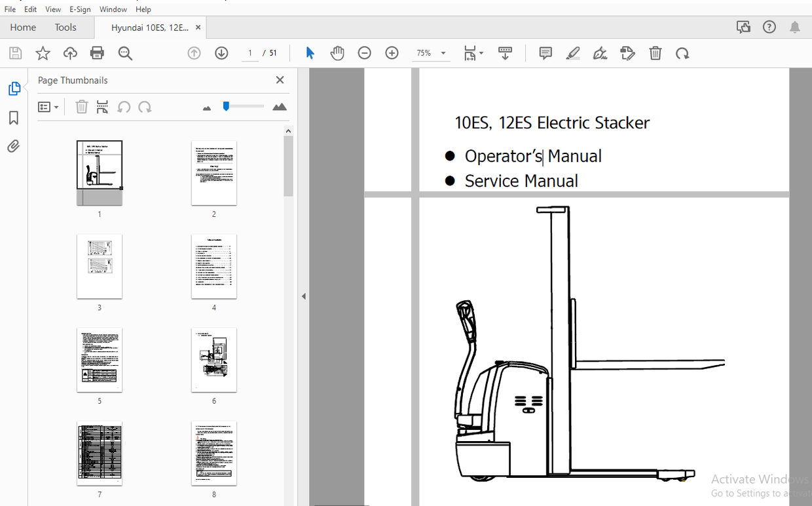The image size is (812, 506).
Task: Open the 75% zoom level dropdown
Action: coord(431,53)
